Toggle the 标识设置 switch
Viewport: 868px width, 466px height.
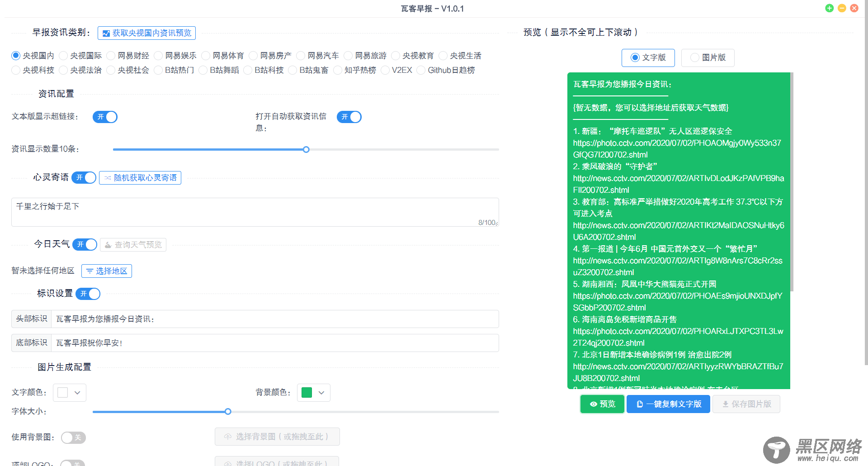pos(88,294)
